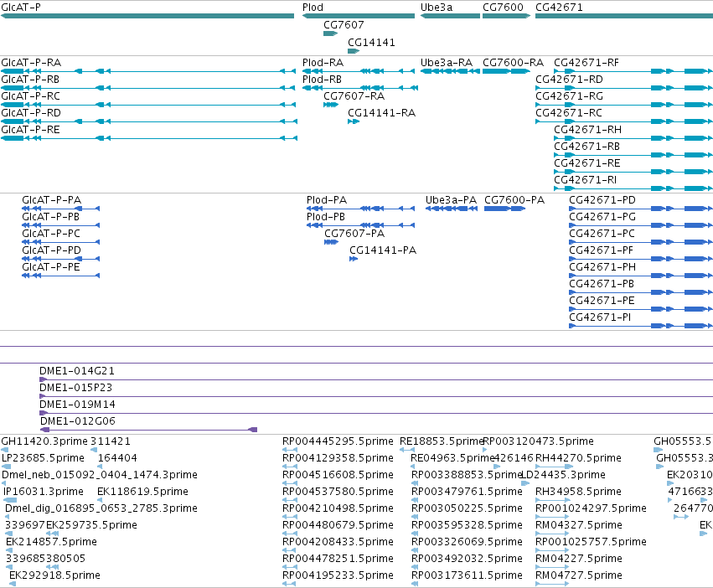
Task: Select the RM04327.5prime EST label
Action: (x=579, y=525)
